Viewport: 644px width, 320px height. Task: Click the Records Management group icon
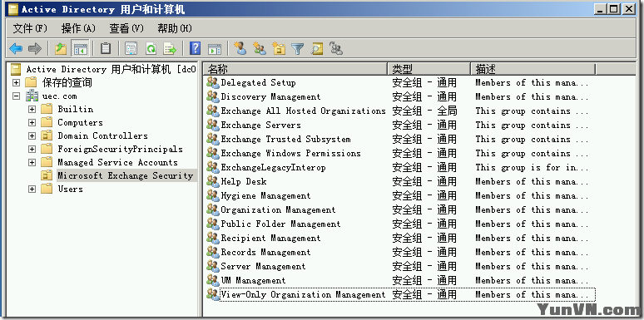[213, 252]
